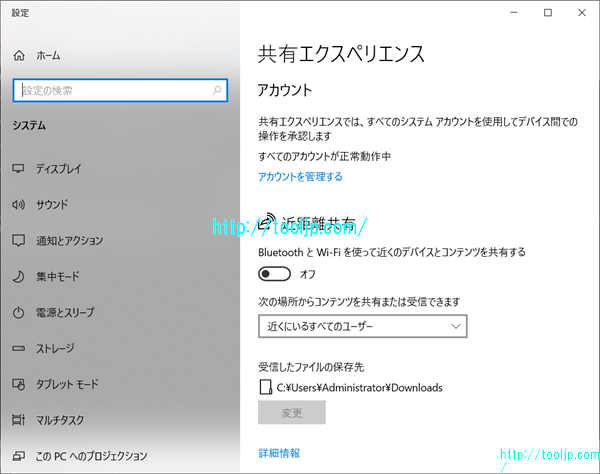600x474 pixels.
Task: Open 通知とアクション settings
Action: [x=70, y=240]
